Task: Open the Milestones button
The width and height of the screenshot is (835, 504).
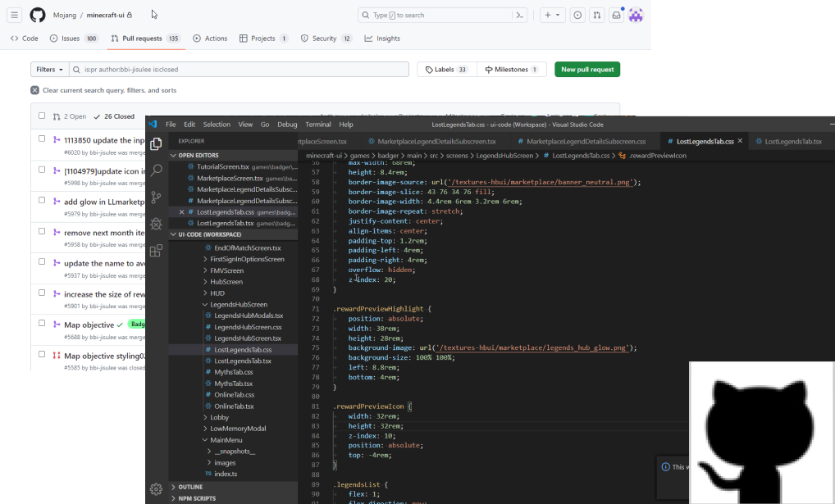Action: pos(511,69)
